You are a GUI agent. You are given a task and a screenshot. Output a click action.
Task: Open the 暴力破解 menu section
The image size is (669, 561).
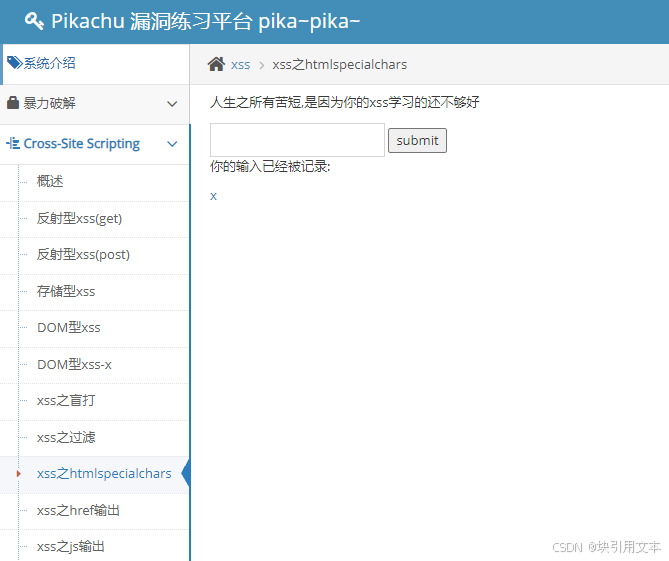tap(95, 104)
